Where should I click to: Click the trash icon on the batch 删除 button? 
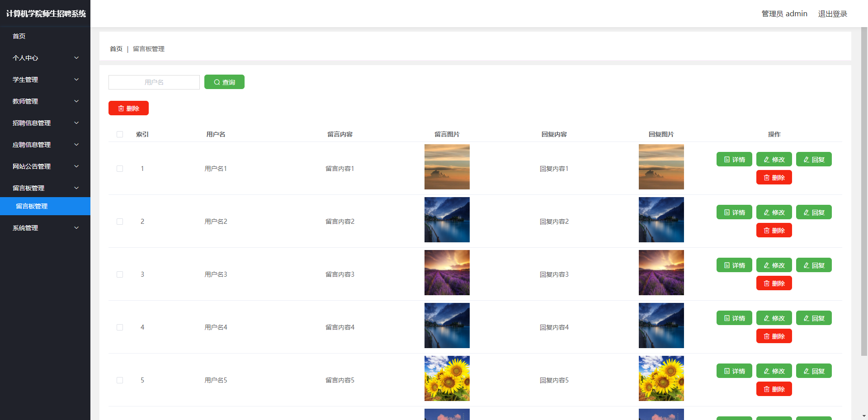[x=121, y=109]
